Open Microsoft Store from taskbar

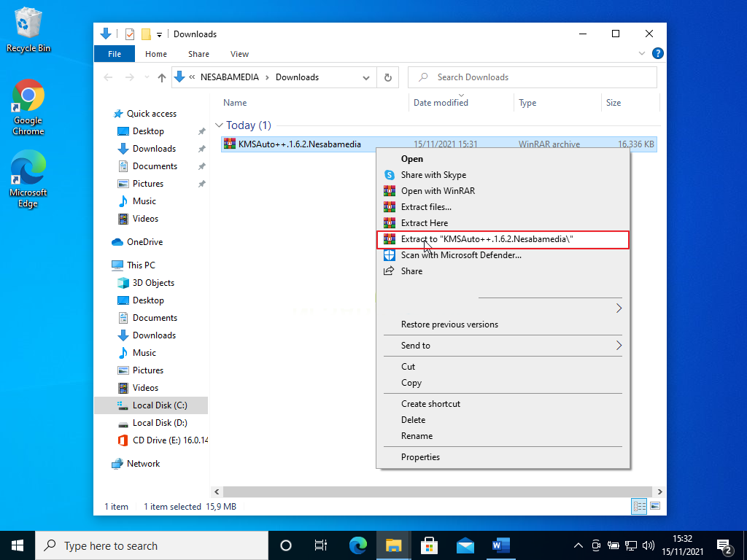tap(429, 545)
